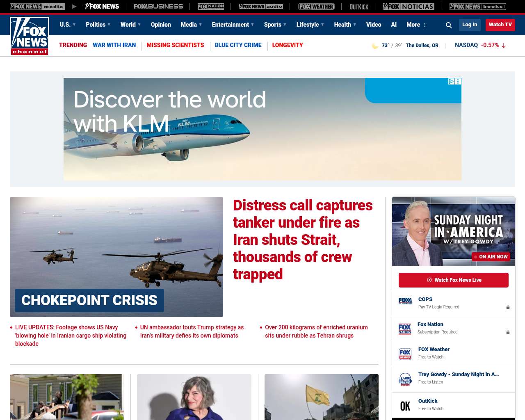The width and height of the screenshot is (525, 420).
Task: Open The Dalles, OR weather link
Action: tap(422, 46)
